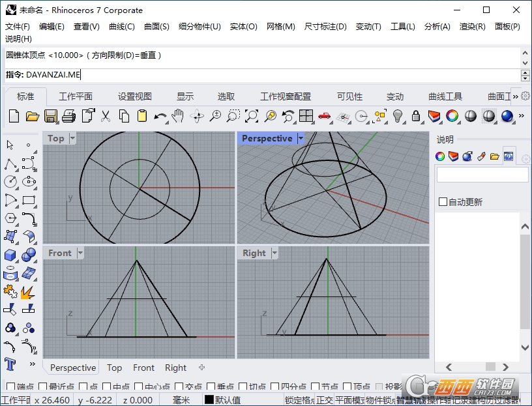Viewport: 532px width, 406px height.
Task: Save the model with the floppy disk icon
Action: point(51,116)
